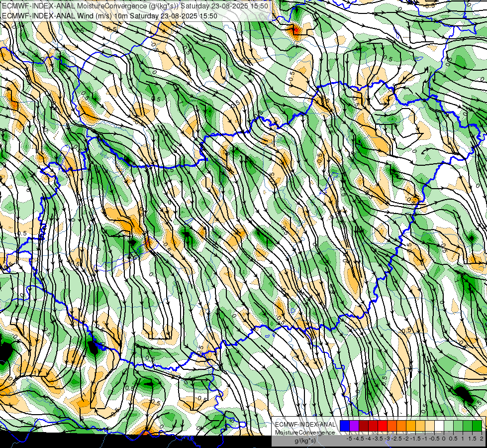Click the legend label MoistureConvergence

[x=305, y=433]
